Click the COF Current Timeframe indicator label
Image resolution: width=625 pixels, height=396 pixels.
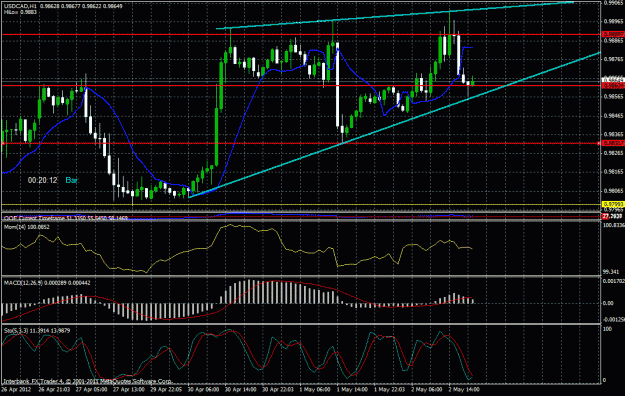pyautogui.click(x=66, y=218)
